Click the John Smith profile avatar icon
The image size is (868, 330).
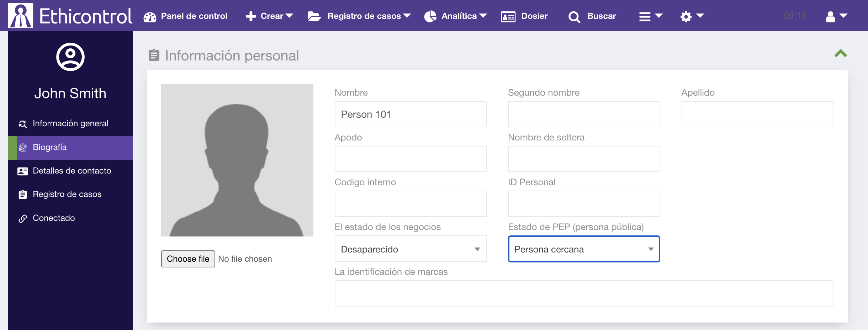pos(70,57)
